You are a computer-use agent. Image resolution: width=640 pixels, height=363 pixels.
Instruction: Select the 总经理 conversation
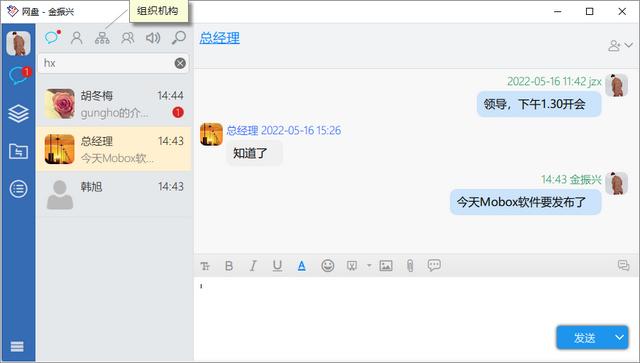[x=114, y=149]
